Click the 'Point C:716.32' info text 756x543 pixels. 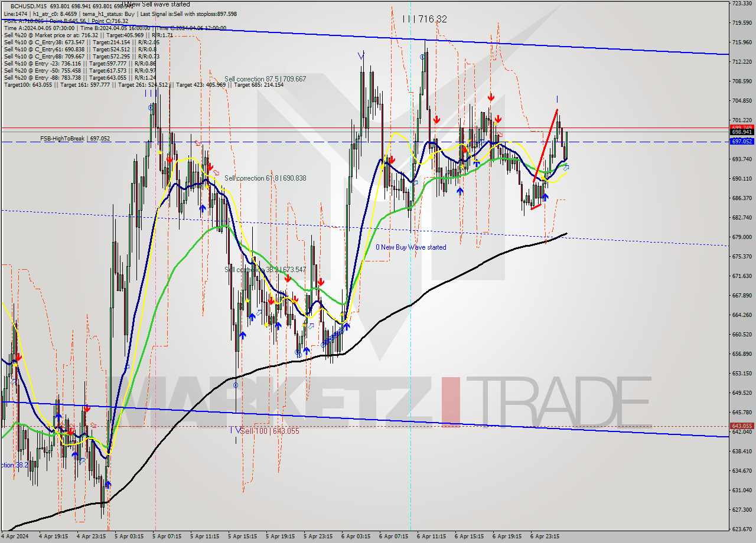tap(109, 21)
